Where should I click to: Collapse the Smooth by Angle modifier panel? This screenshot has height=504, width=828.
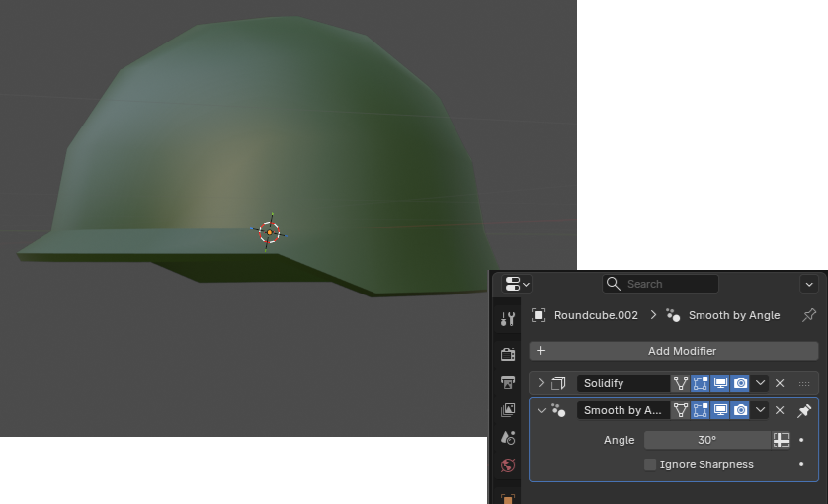[541, 410]
